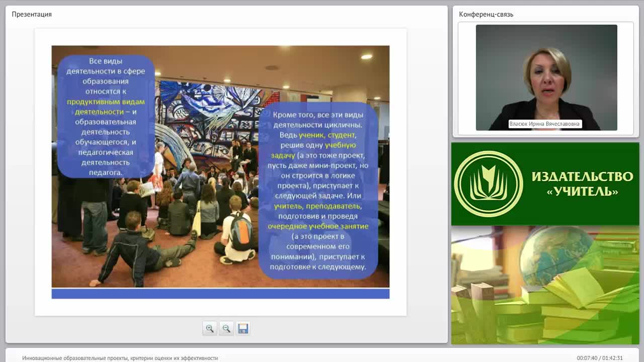Click the Презентация panel header
This screenshot has width=644, height=362.
coord(32,14)
